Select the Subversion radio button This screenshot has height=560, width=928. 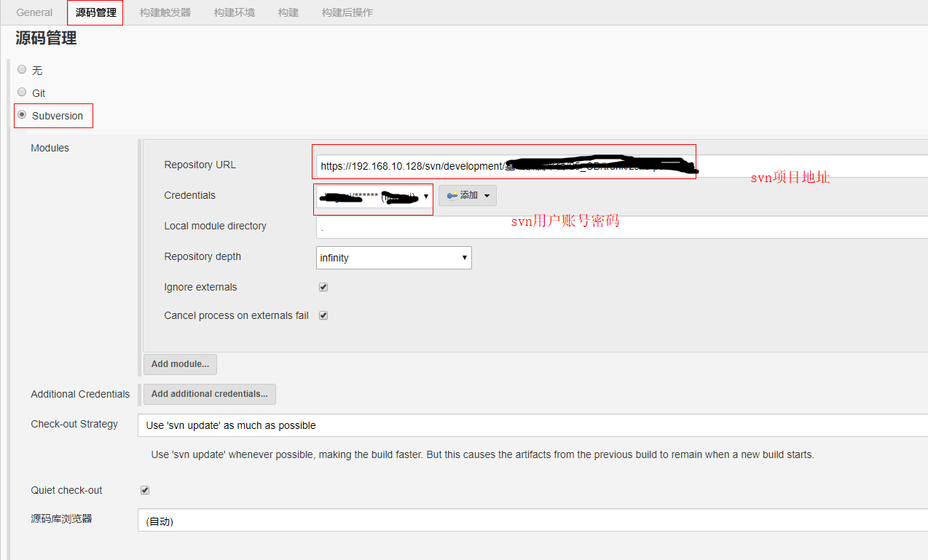pyautogui.click(x=22, y=115)
